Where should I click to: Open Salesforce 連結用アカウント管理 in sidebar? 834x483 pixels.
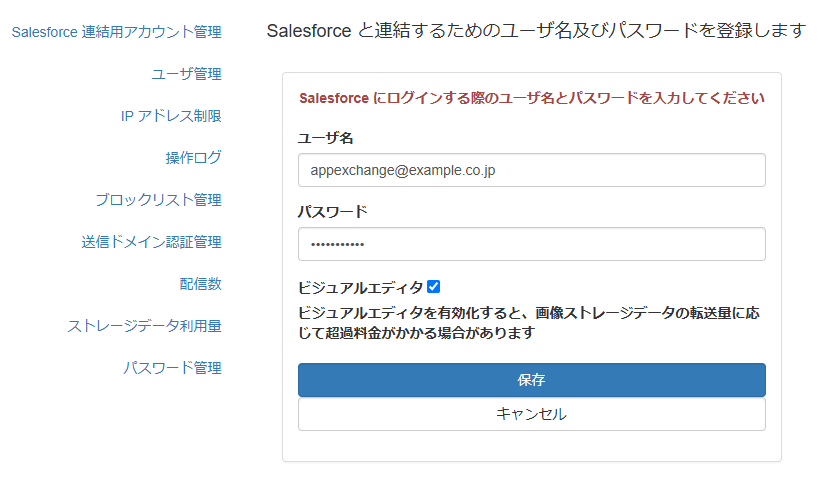(116, 32)
